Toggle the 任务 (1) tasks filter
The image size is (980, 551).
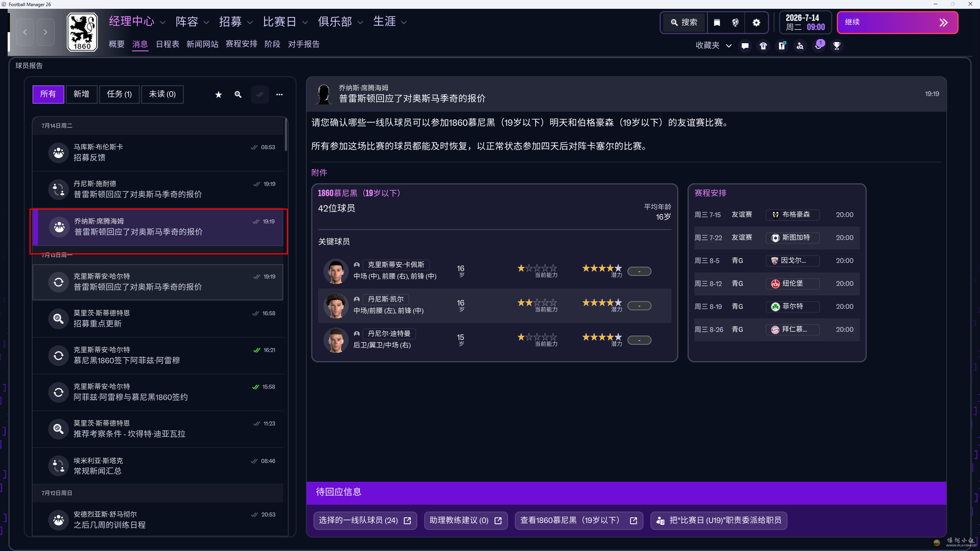[119, 94]
